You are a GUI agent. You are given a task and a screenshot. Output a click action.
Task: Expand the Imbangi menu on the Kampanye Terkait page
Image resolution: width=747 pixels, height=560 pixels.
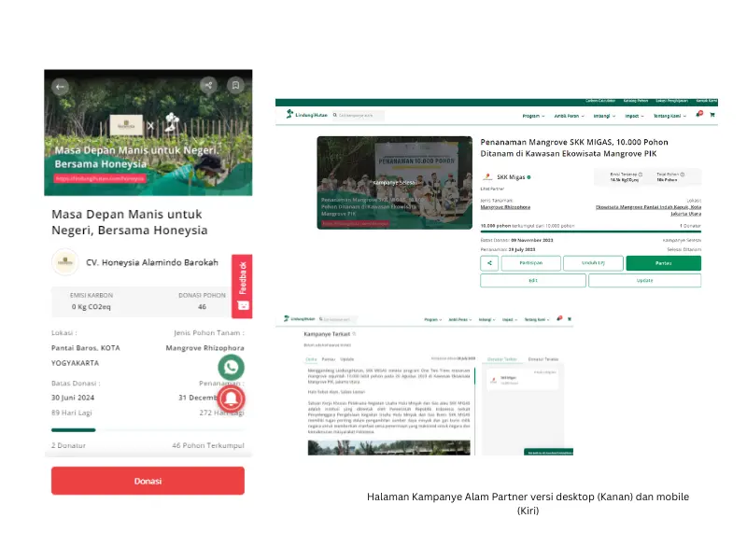click(486, 319)
